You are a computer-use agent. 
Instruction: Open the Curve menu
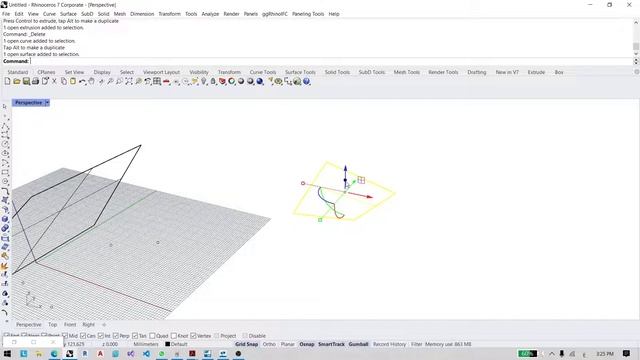[49, 14]
